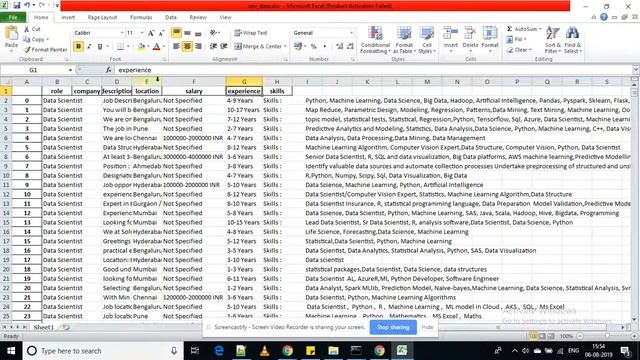This screenshot has width=640, height=360.
Task: Open the Merge & Center dropdown arrow
Action: point(285,47)
